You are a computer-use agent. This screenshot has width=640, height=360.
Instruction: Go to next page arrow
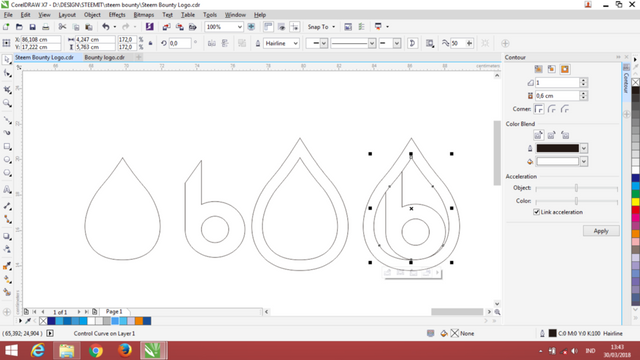79,312
